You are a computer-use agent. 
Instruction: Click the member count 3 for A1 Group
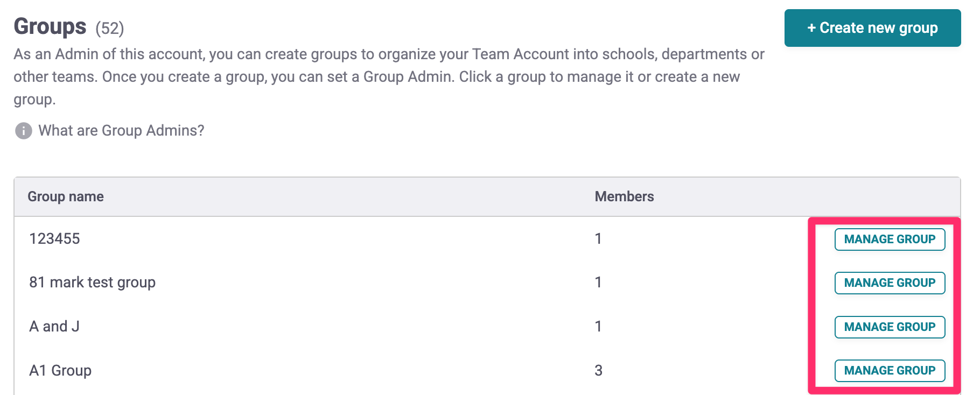click(x=598, y=371)
